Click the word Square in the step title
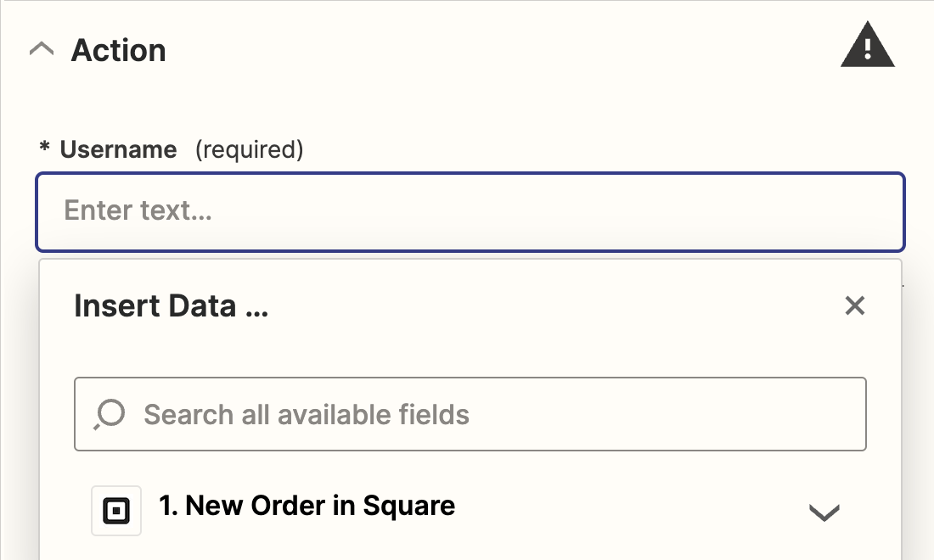Screen dimensions: 934x560 pos(408,507)
